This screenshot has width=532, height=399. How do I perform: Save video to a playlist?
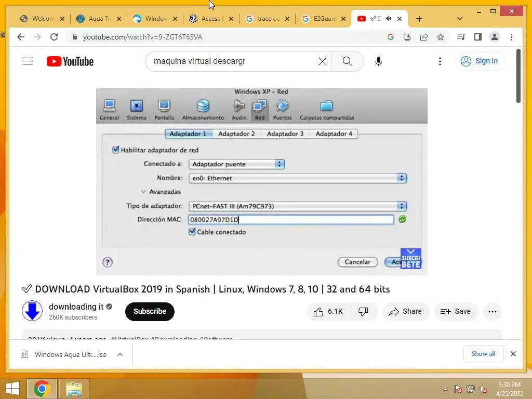(456, 312)
